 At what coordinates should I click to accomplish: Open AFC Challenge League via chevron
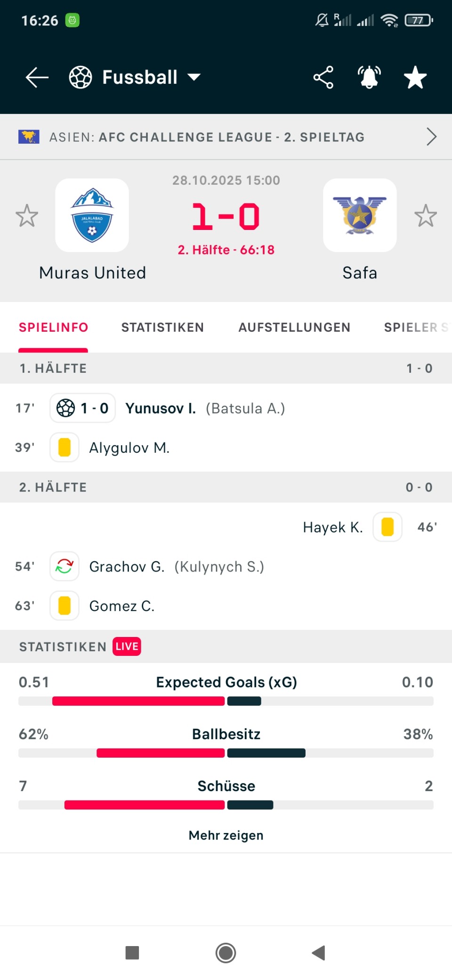click(x=431, y=137)
